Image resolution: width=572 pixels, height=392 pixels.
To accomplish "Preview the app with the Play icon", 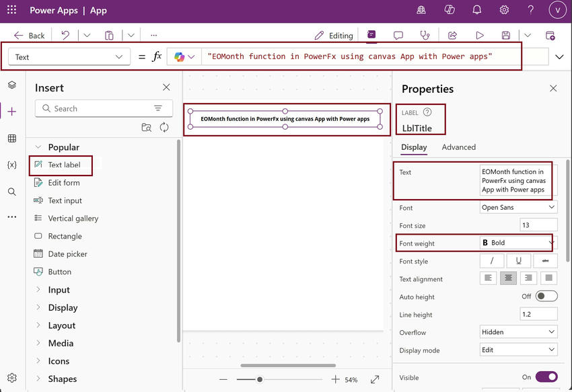I will click(x=480, y=36).
